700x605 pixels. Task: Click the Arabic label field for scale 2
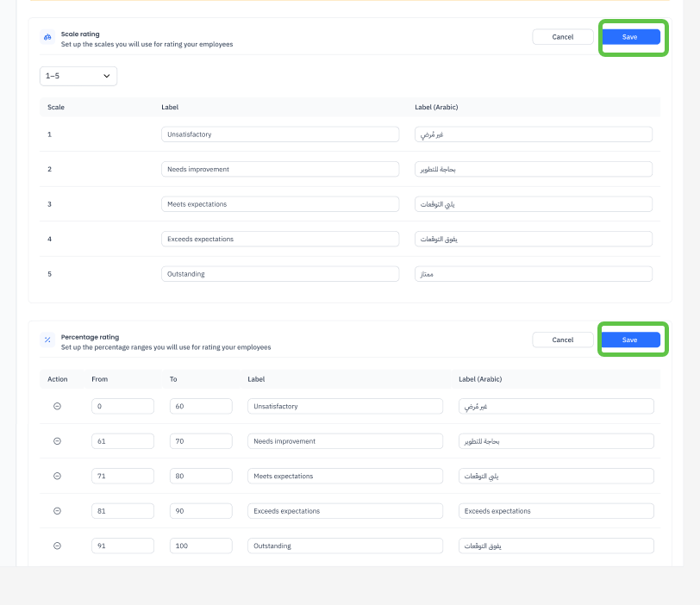(x=533, y=170)
